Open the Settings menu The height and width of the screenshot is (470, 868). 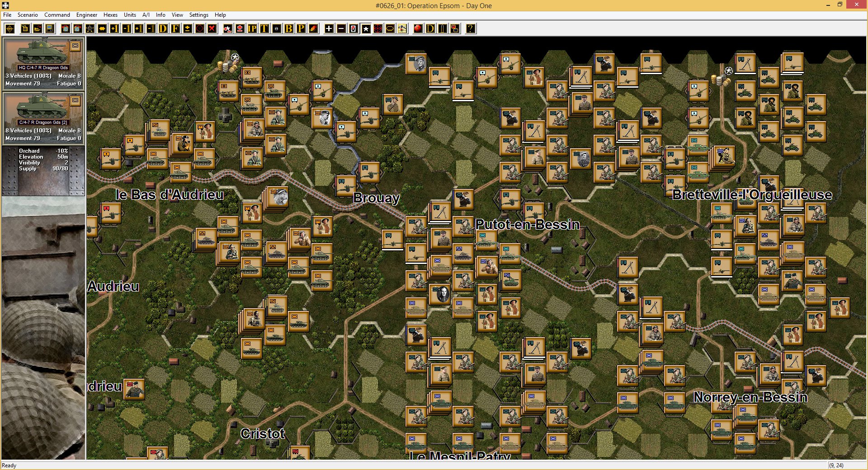[x=198, y=15]
